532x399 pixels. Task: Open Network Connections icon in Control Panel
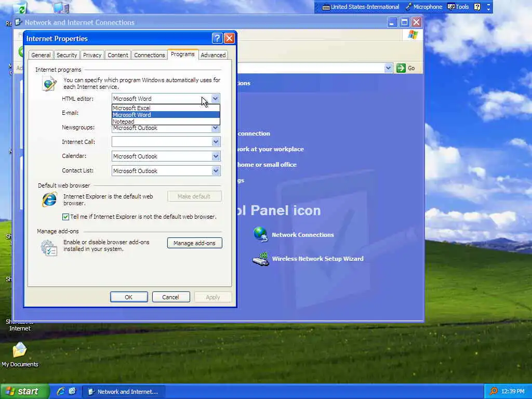pos(261,234)
